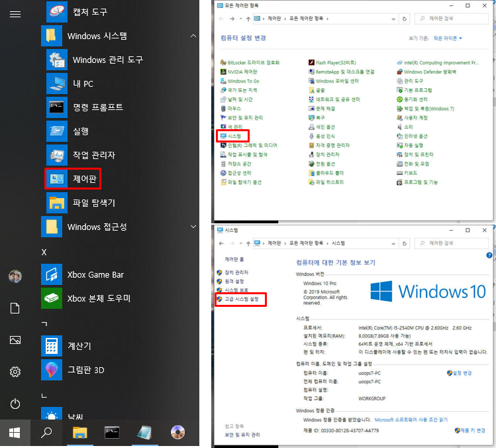
Task: Click 제어판 홈 link
Action: tap(234, 259)
